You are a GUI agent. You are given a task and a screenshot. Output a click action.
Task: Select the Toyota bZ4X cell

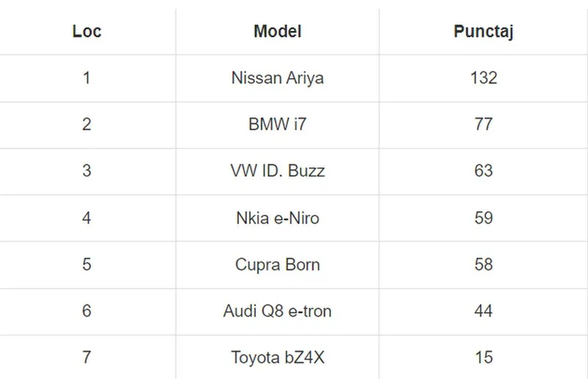pyautogui.click(x=277, y=358)
